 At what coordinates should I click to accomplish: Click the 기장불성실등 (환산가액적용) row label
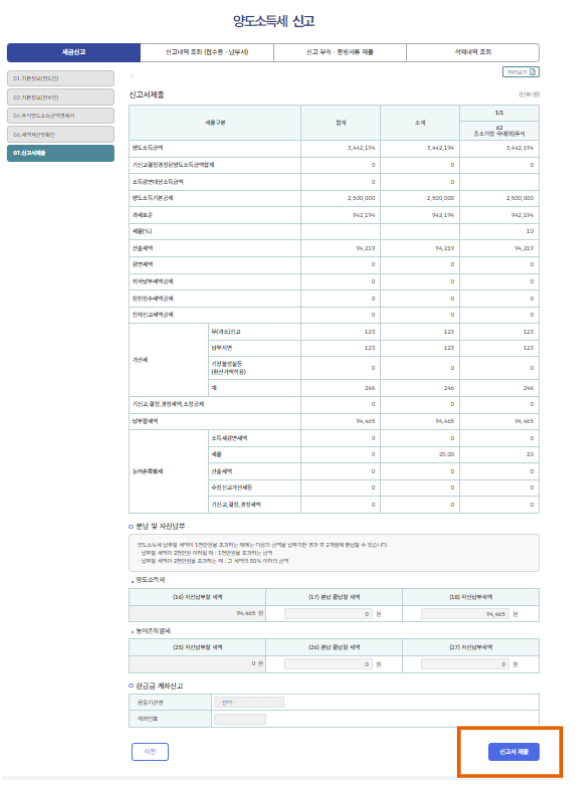pyautogui.click(x=229, y=368)
